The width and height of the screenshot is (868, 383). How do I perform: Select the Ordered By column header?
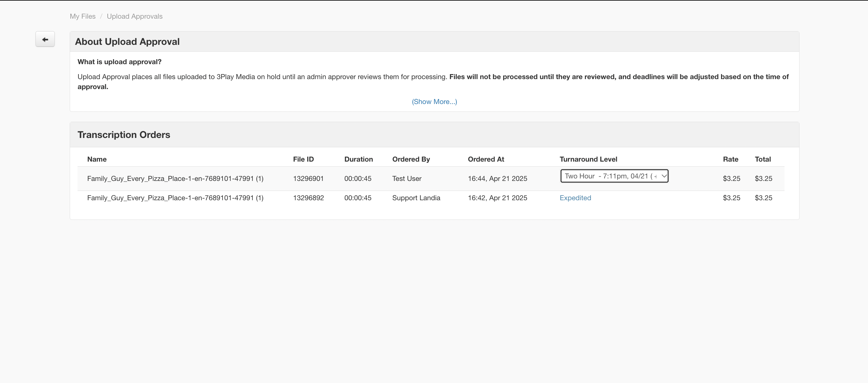411,159
